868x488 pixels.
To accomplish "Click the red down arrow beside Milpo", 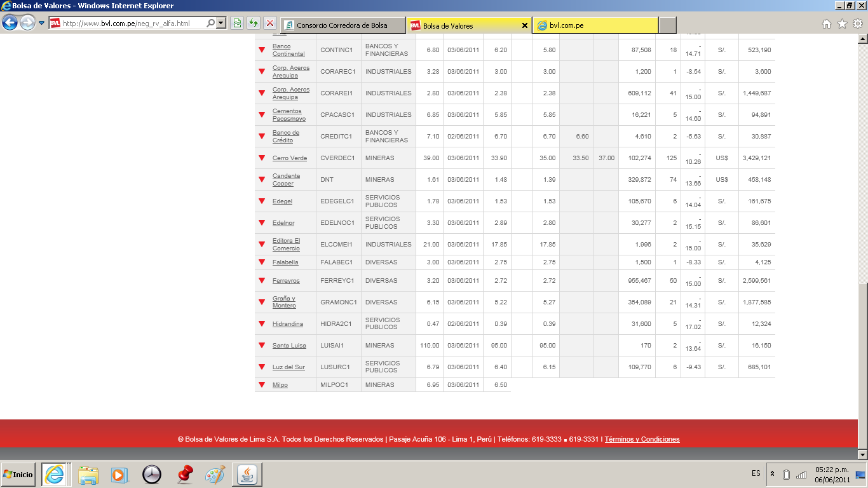I will point(262,385).
